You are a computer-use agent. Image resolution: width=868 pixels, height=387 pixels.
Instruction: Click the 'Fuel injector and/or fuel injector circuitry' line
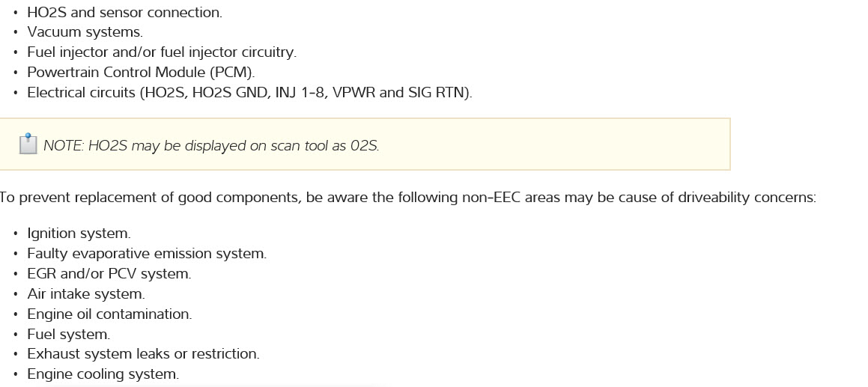click(x=162, y=52)
